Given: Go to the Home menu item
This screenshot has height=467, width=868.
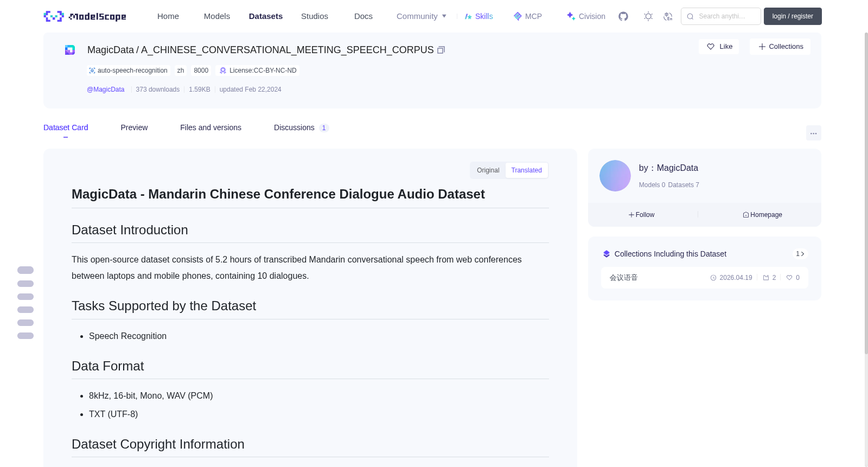Looking at the screenshot, I should 168,16.
